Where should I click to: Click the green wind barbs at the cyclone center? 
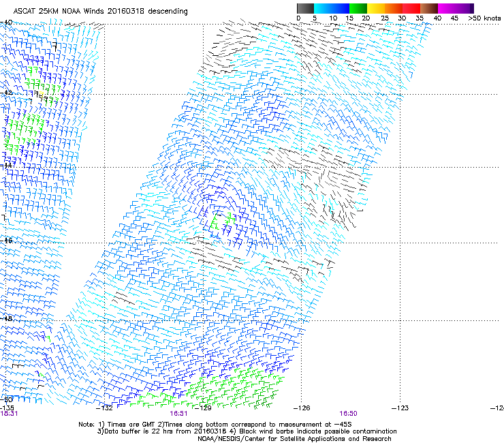click(223, 221)
